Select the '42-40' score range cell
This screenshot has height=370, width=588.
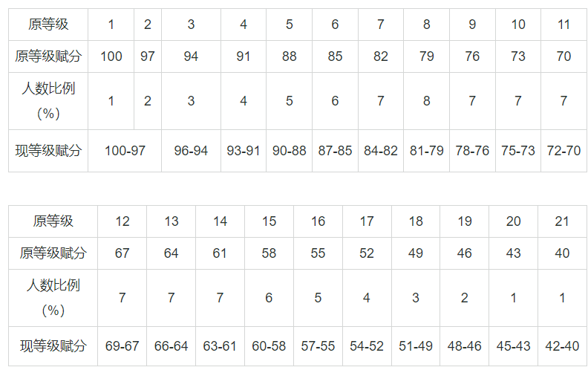[562, 346]
